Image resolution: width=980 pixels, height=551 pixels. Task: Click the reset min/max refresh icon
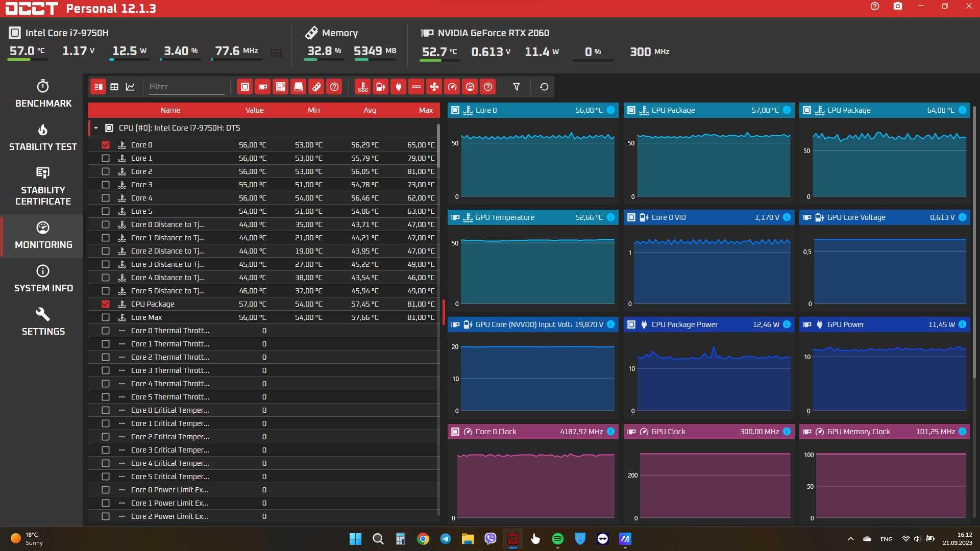click(544, 87)
